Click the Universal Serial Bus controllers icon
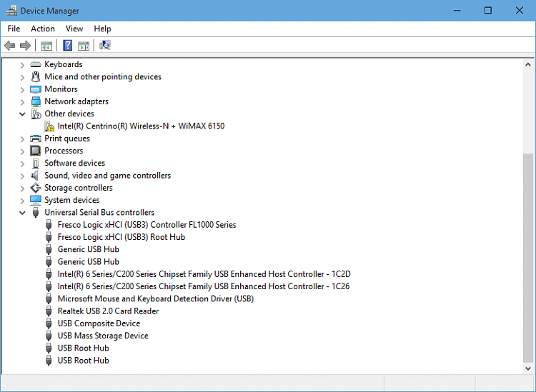536x392 pixels. point(36,212)
